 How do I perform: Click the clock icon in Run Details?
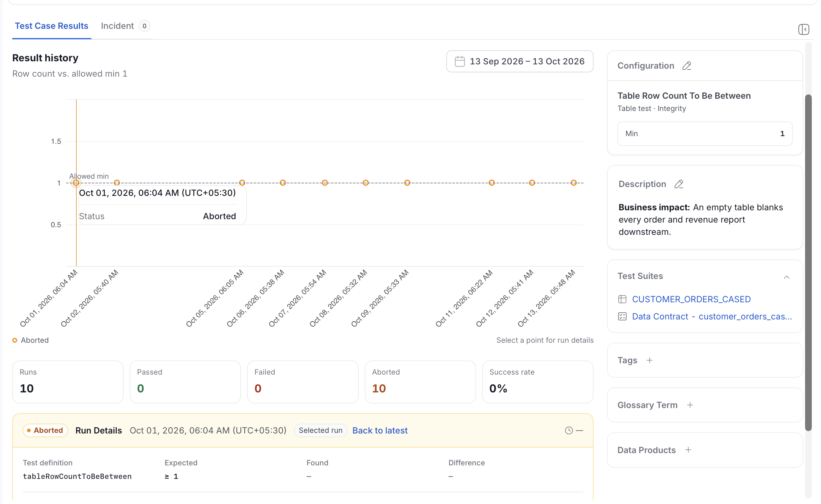(x=569, y=430)
